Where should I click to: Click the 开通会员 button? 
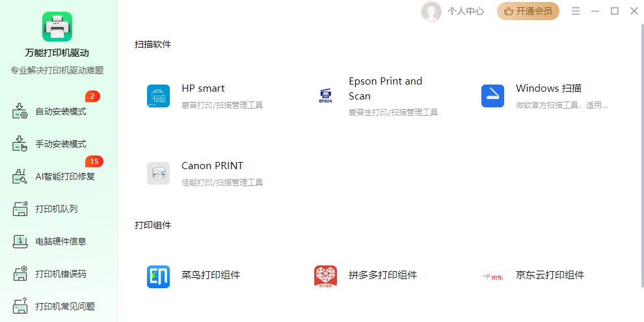click(528, 11)
